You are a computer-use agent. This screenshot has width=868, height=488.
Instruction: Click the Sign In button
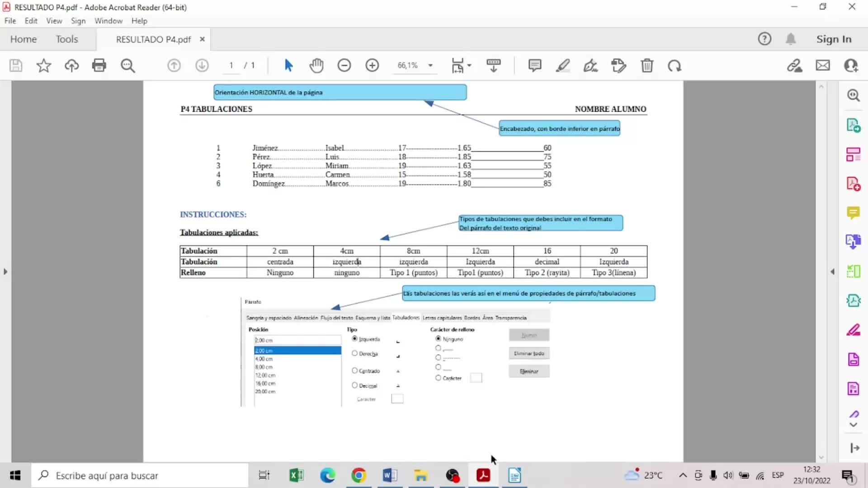[x=834, y=39]
